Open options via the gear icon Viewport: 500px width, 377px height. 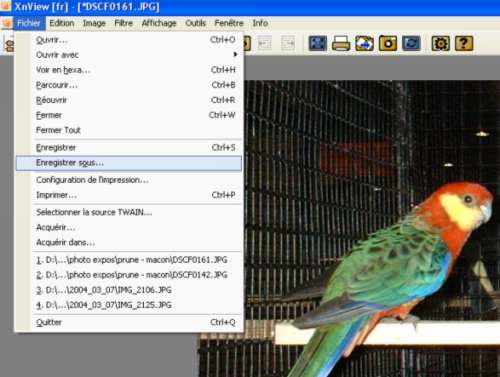pos(440,43)
